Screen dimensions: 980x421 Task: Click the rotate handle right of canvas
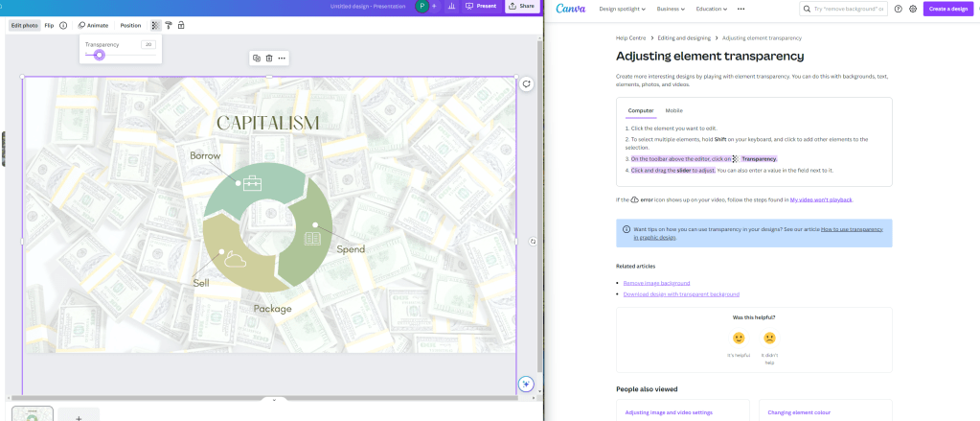coord(533,242)
